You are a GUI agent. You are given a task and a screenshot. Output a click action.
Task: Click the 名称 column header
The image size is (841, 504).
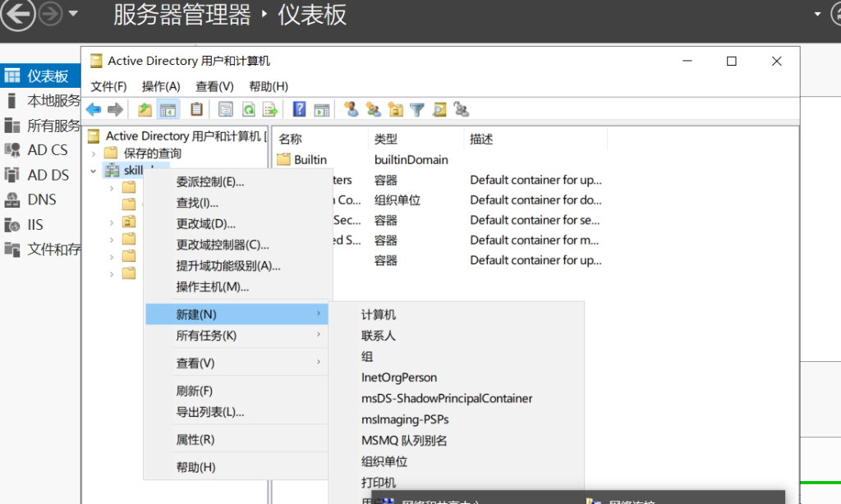tap(291, 140)
